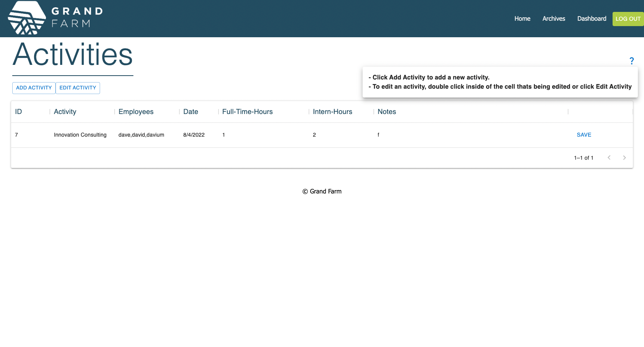Click the Employees column header
Screen dimensions: 644x347
(136, 112)
